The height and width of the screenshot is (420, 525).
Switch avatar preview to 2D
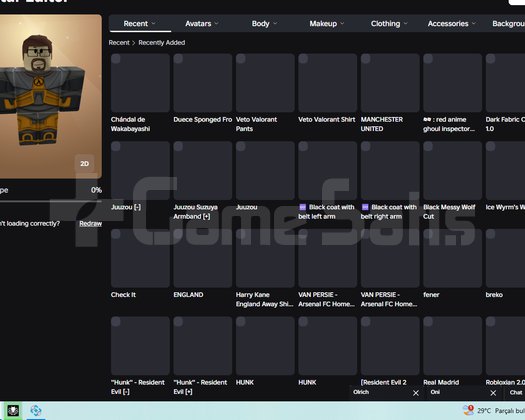[x=84, y=163]
